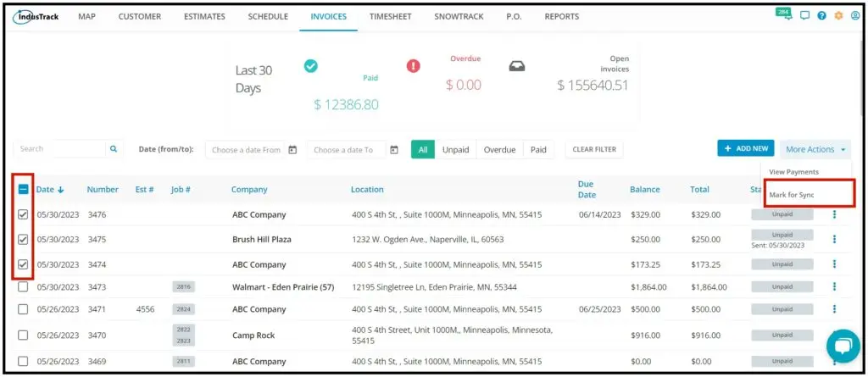This screenshot has height=377, width=868.
Task: Sort by the Company column header
Action: 249,189
